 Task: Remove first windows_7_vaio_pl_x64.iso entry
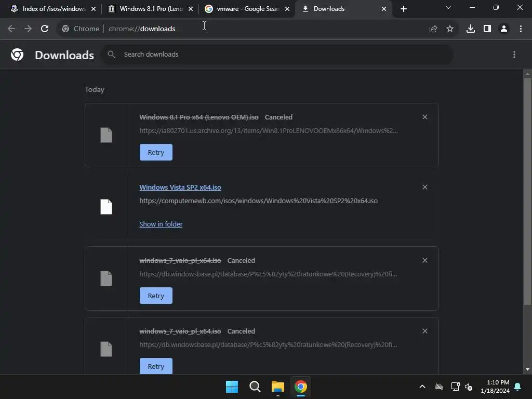point(425,261)
